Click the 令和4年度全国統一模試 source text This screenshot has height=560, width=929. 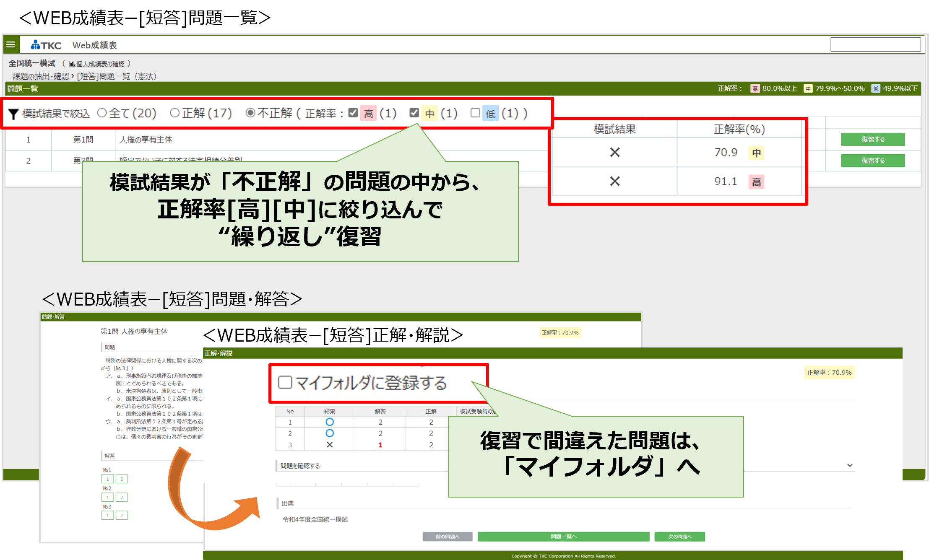(315, 519)
